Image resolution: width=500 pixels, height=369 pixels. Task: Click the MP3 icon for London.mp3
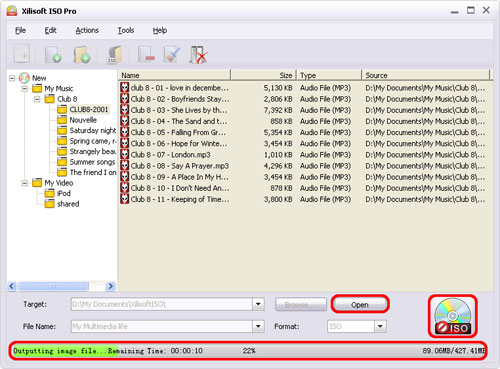pyautogui.click(x=124, y=155)
